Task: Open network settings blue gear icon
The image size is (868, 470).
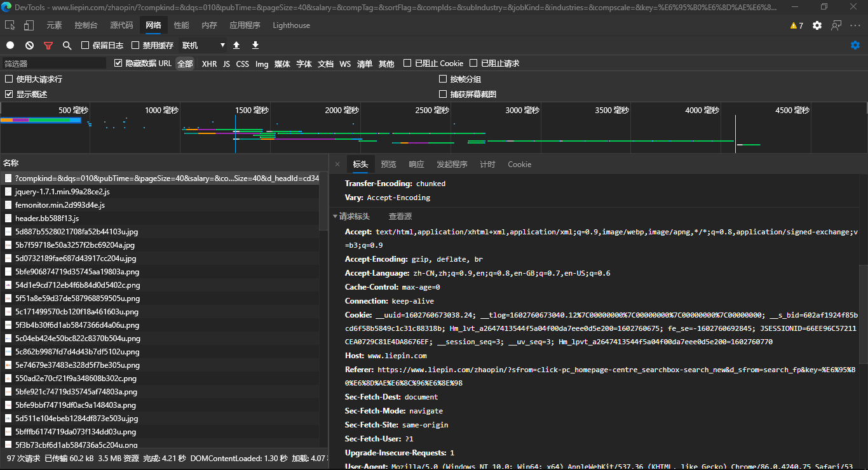Action: tap(855, 45)
